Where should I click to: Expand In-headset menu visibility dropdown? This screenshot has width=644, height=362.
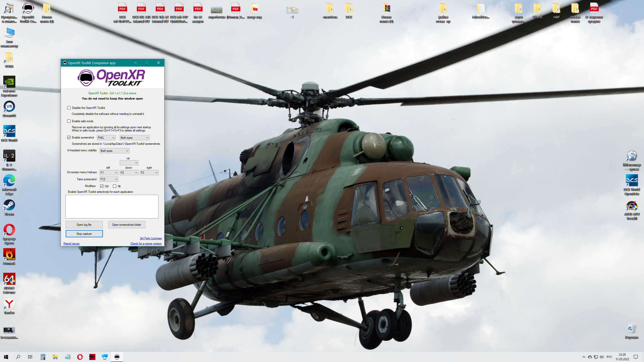[114, 151]
